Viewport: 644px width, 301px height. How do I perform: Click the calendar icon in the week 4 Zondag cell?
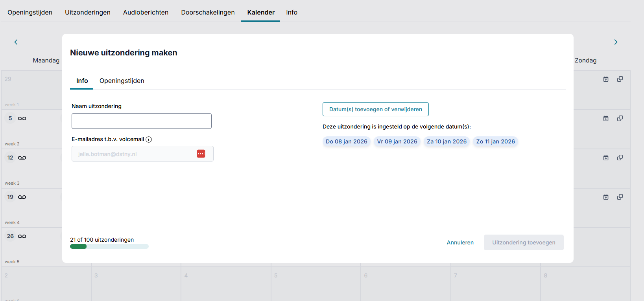coord(606,197)
